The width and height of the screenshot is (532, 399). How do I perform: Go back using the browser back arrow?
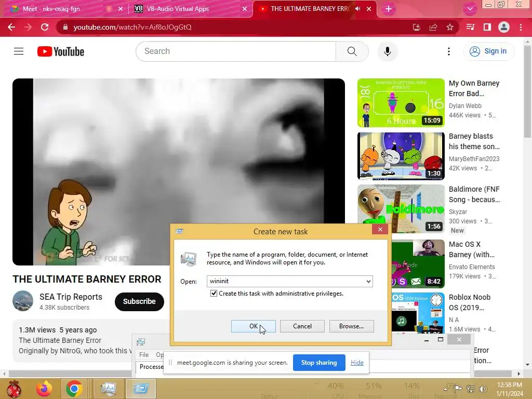click(11, 27)
